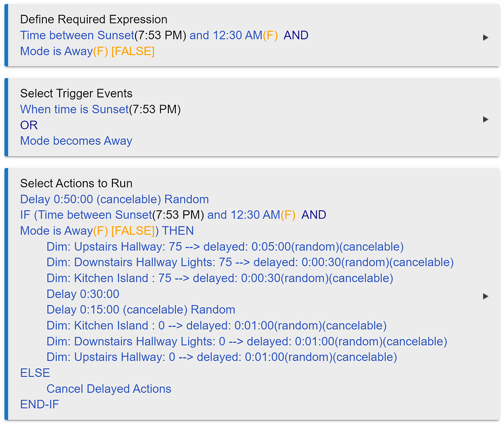Image resolution: width=504 pixels, height=425 pixels.
Task: Click the Delay 0:15:00 cancelable Random action
Action: [141, 310]
